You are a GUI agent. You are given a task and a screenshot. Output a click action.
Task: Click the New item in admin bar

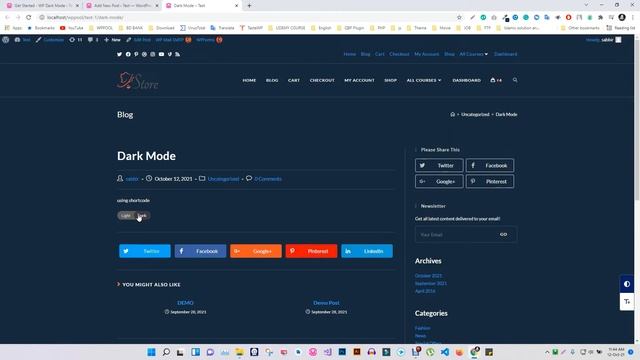pyautogui.click(x=112, y=40)
